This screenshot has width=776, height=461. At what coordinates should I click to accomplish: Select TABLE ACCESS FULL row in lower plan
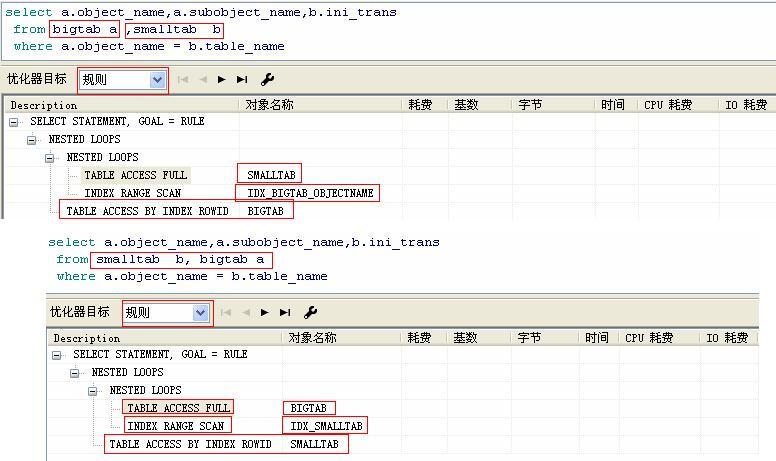(179, 408)
